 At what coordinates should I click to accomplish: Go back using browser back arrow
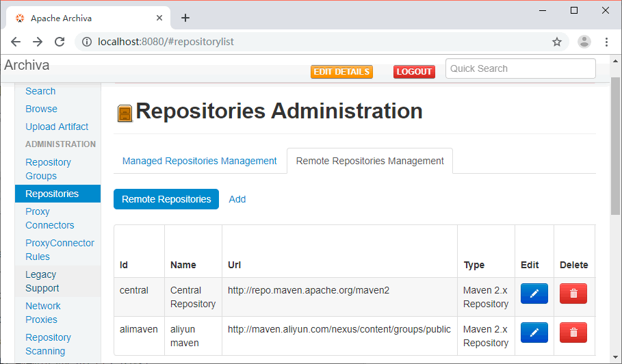pos(16,42)
